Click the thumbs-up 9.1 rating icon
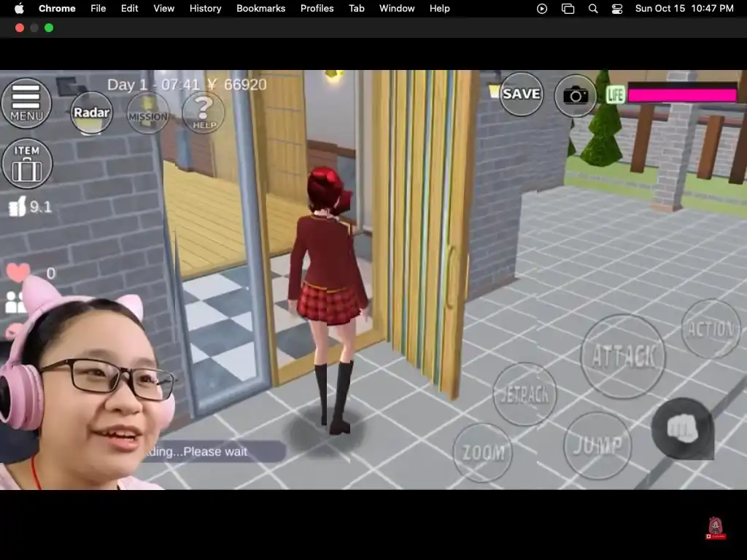Image resolution: width=747 pixels, height=560 pixels. 18,206
